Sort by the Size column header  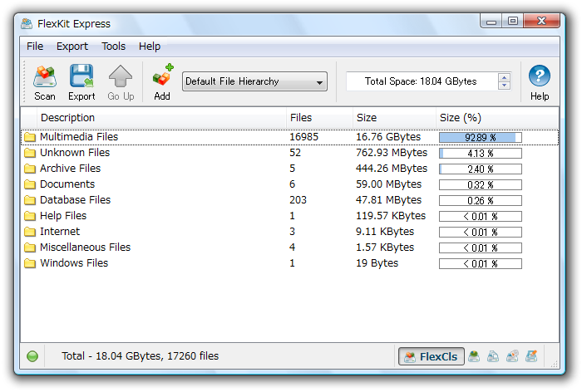coord(394,118)
